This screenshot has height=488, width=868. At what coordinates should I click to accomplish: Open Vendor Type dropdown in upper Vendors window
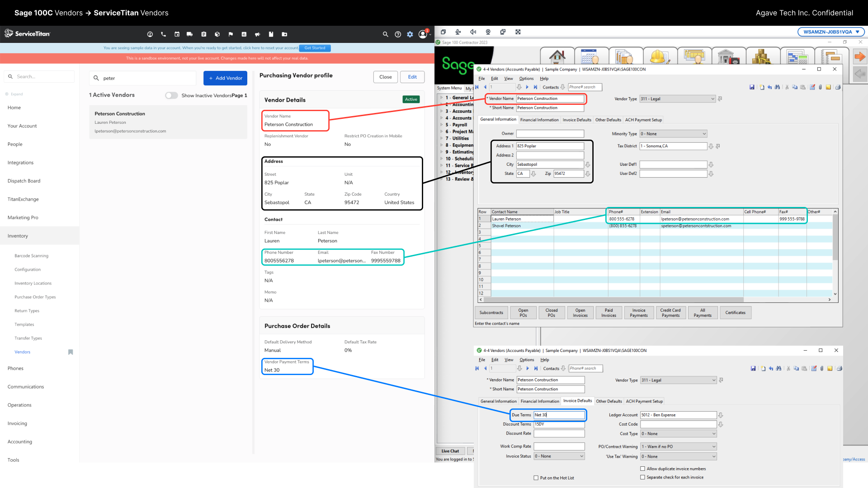point(677,99)
